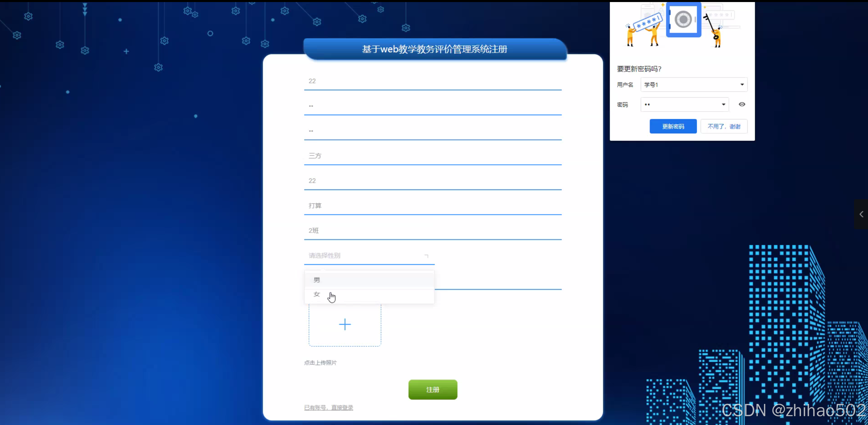Open the saved password dropdown arrow
The height and width of the screenshot is (425, 868).
[x=723, y=104]
